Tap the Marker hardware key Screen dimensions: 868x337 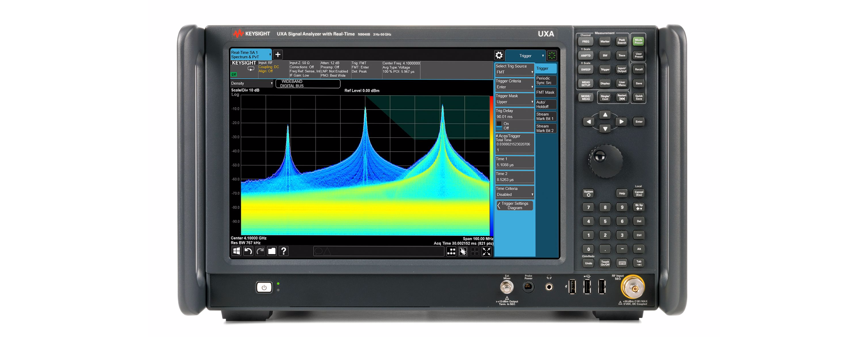pos(605,42)
